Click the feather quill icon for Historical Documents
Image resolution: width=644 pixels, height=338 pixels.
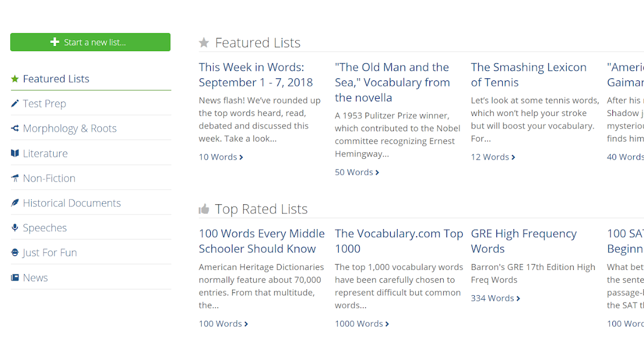tap(15, 203)
